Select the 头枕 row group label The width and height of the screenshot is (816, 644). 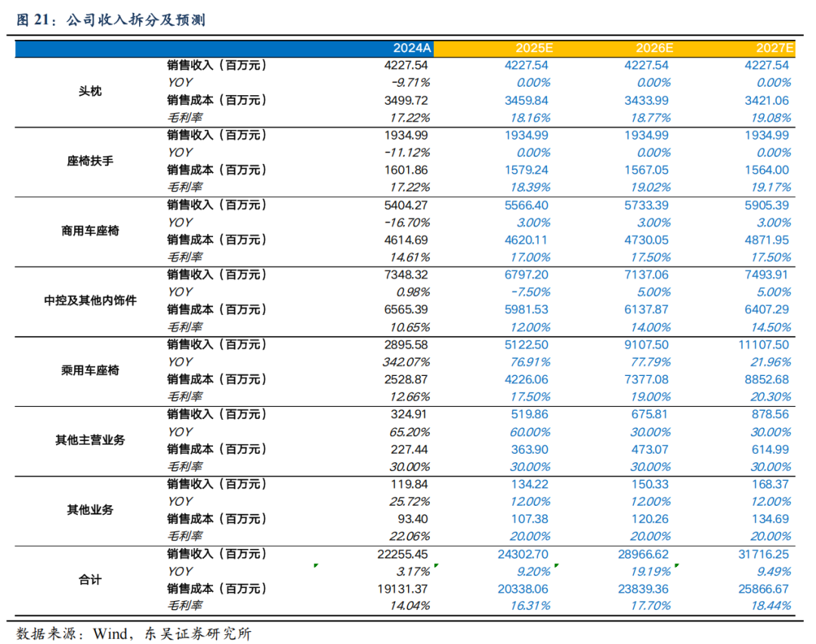90,91
